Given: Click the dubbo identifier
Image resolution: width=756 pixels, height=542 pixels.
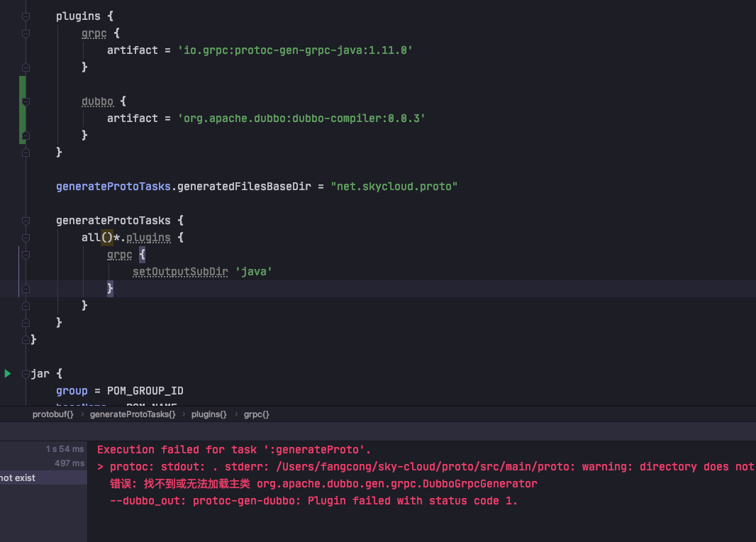Looking at the screenshot, I should pos(97,101).
